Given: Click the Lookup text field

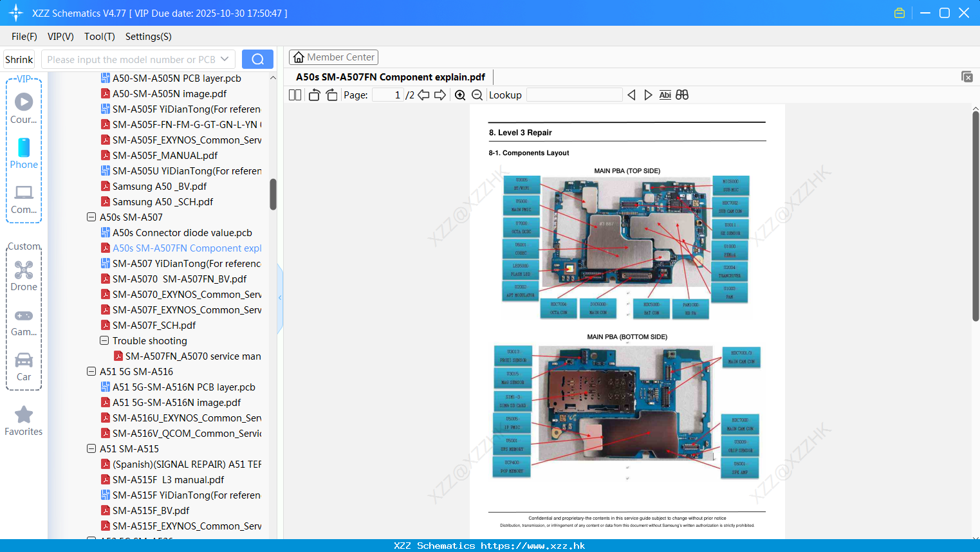Looking at the screenshot, I should [574, 95].
